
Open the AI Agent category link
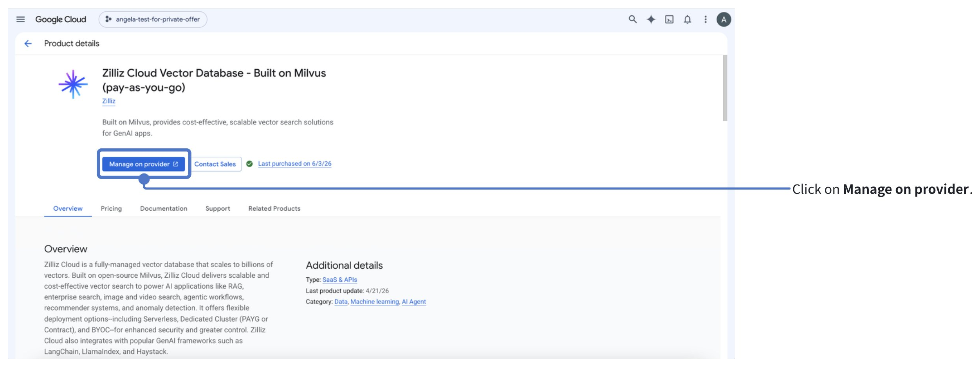coord(414,302)
